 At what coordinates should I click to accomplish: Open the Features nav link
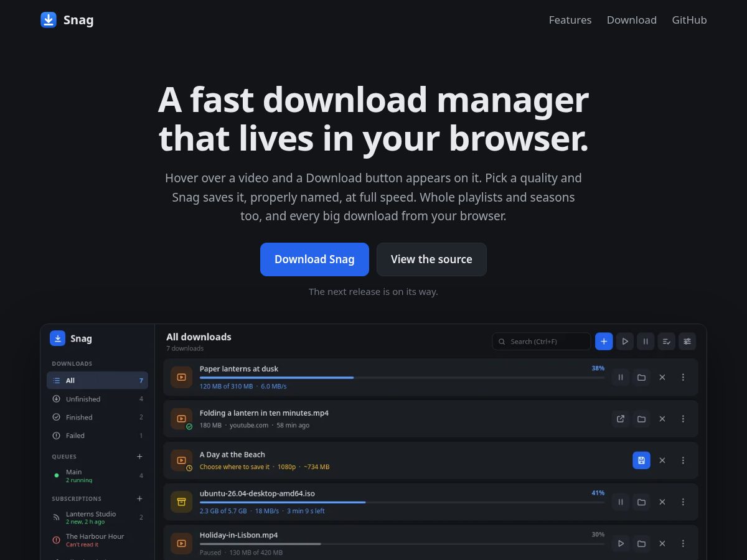(x=570, y=20)
